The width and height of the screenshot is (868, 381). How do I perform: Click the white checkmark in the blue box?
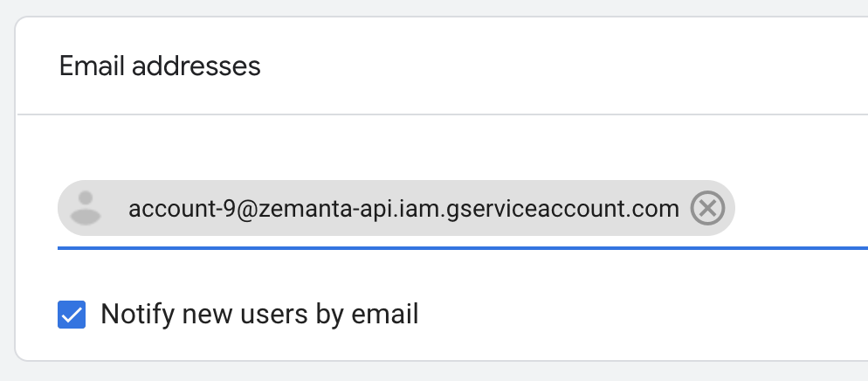point(72,314)
